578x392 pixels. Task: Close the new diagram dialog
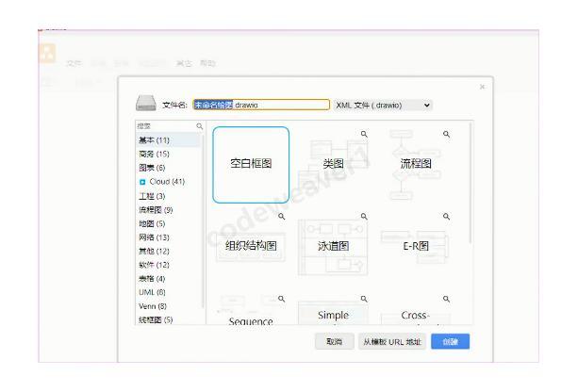482,87
